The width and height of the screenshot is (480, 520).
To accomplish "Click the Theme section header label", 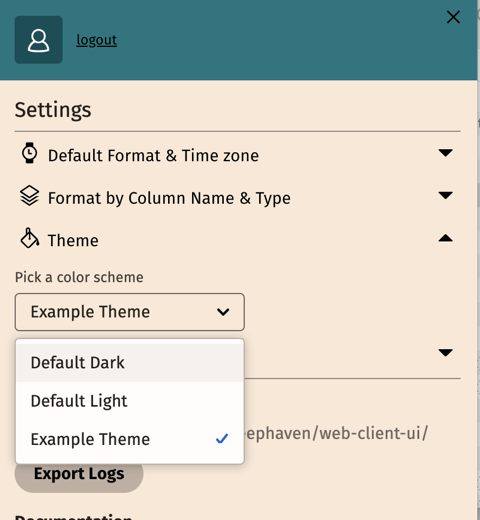I will (73, 240).
